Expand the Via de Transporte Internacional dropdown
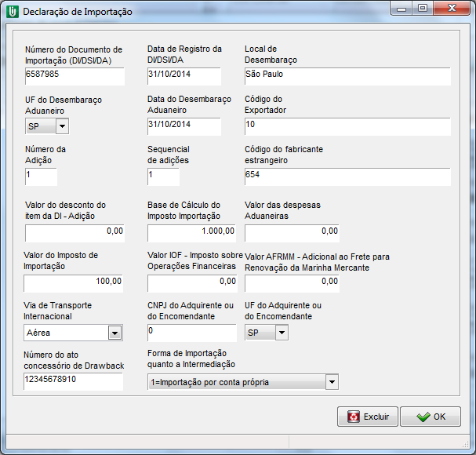The height and width of the screenshot is (455, 476). click(x=114, y=333)
